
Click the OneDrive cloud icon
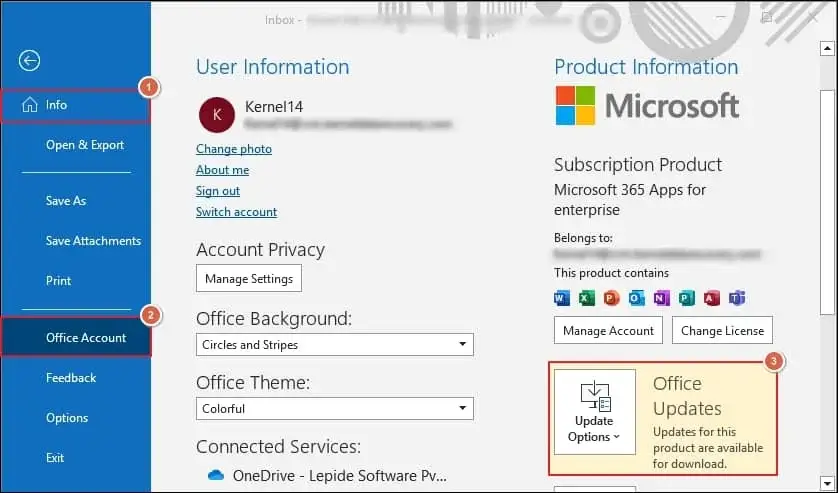pos(215,475)
